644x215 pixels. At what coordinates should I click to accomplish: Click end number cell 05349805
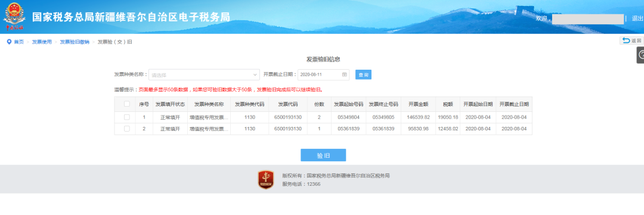[383, 117]
